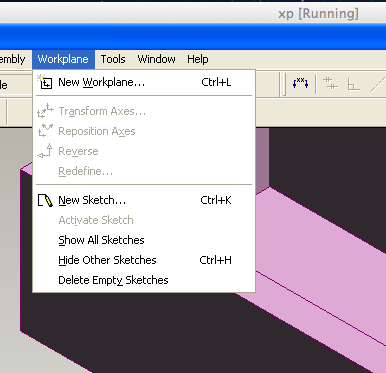
Task: Choose New Sketch... from the menu
Action: 144,200
